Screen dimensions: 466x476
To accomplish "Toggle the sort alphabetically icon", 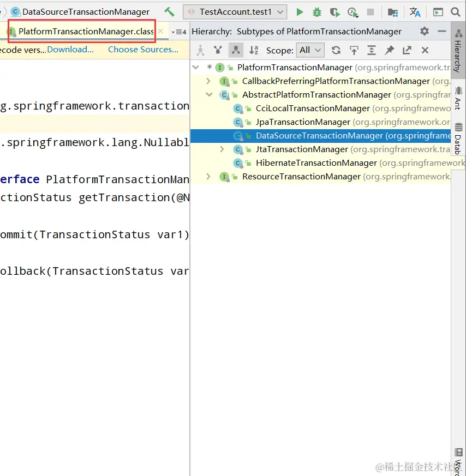I will (254, 50).
